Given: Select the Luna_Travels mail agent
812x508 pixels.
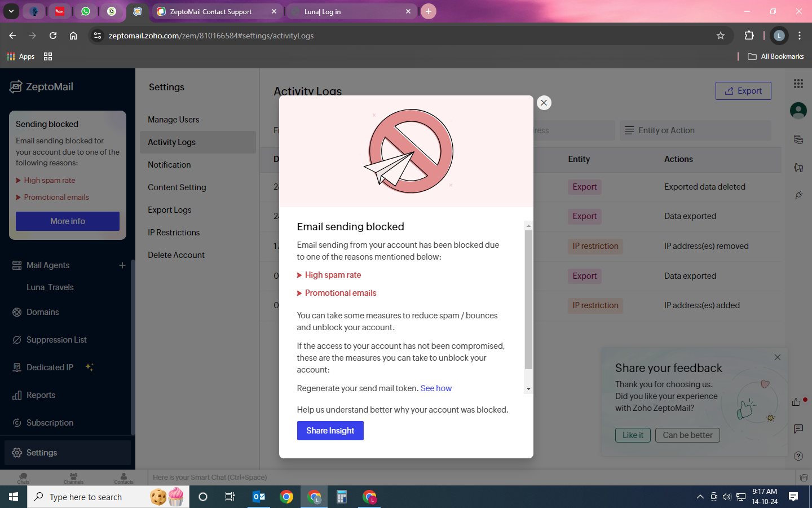Looking at the screenshot, I should click(x=50, y=287).
